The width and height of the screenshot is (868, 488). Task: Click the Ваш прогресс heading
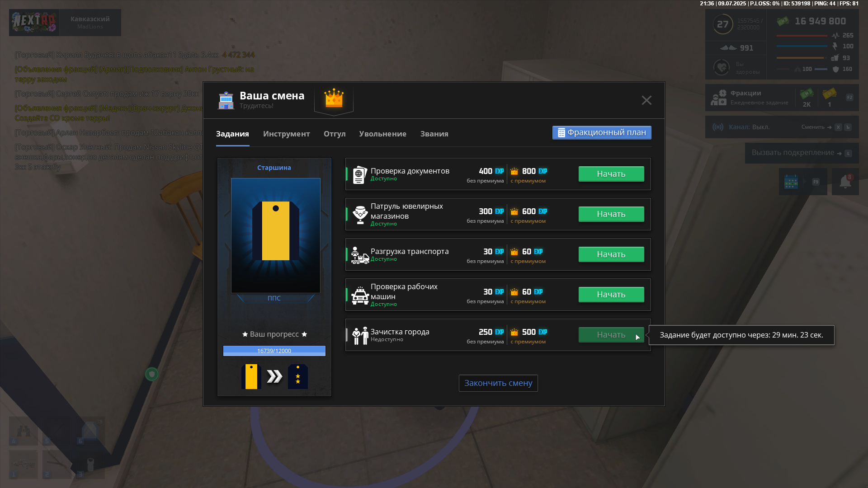pyautogui.click(x=274, y=334)
